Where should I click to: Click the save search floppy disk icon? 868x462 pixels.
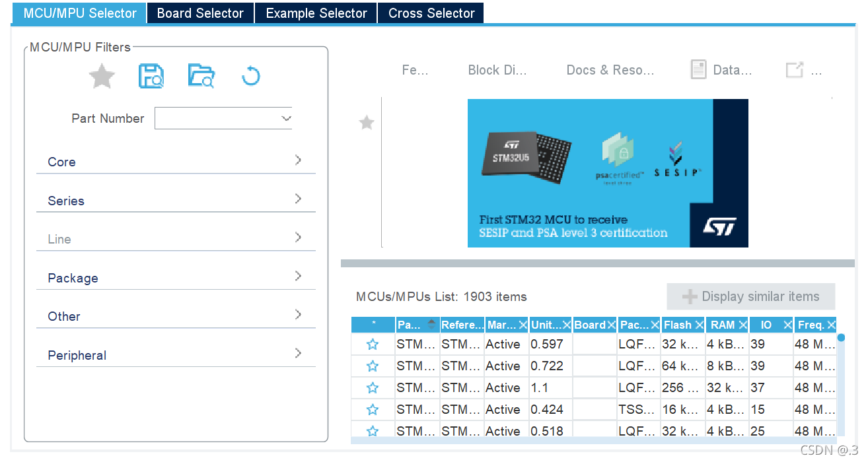(x=151, y=76)
